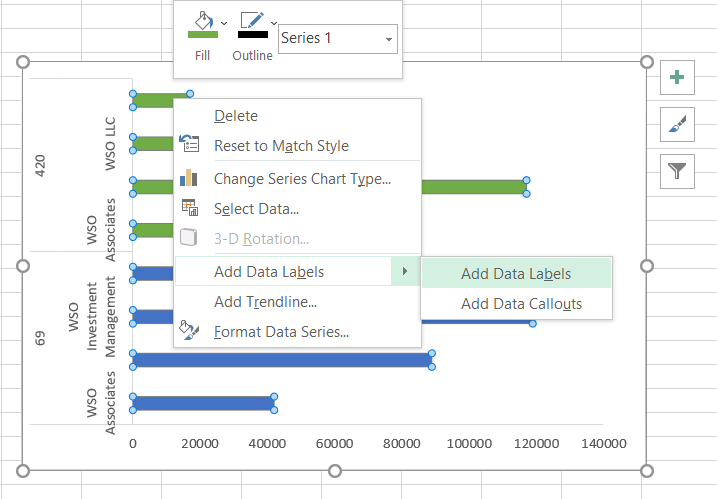Click the black outline color bar
The width and height of the screenshot is (717, 499).
click(x=252, y=35)
